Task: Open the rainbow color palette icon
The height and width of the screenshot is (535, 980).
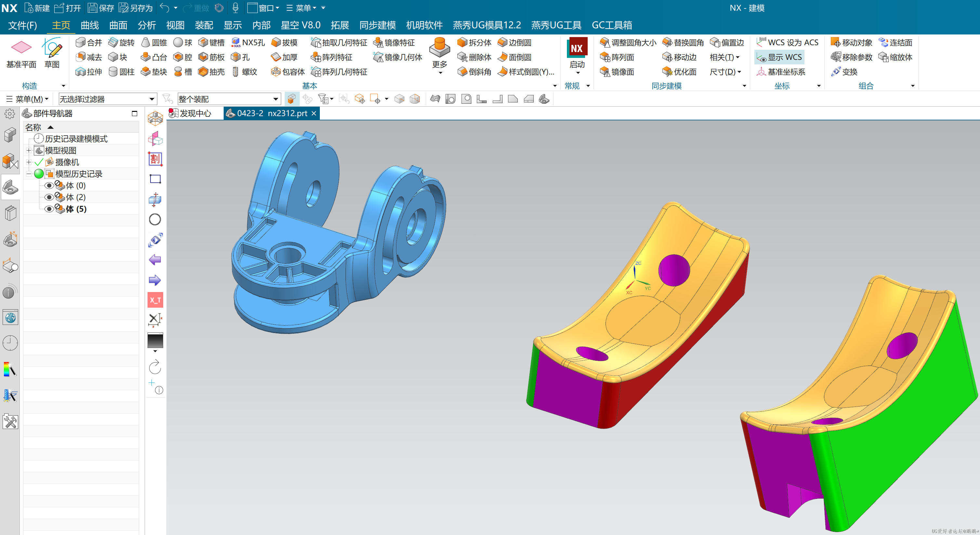Action: [x=10, y=369]
